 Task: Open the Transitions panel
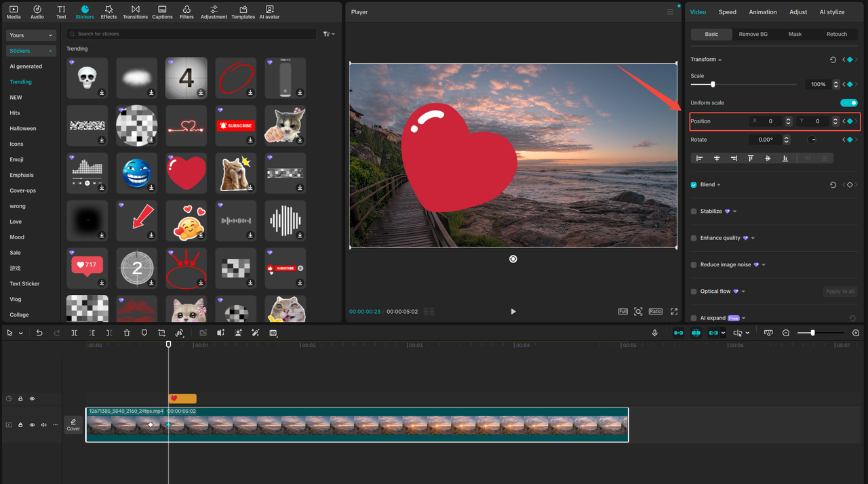click(135, 12)
